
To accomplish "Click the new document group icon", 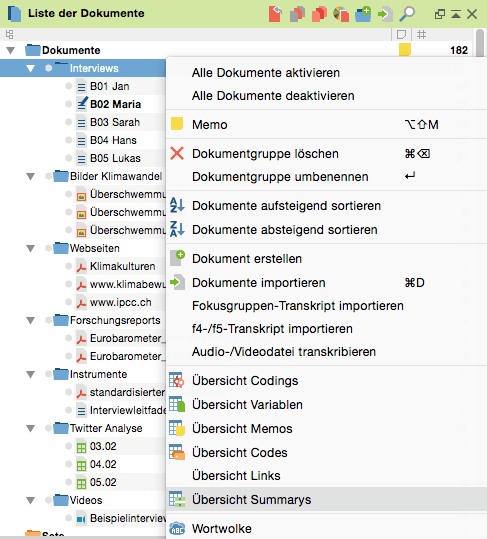I will point(363,14).
